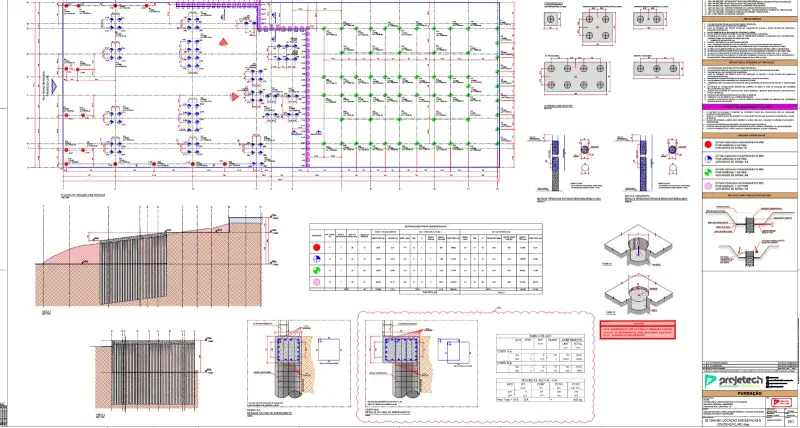Screen dimensions: 800x428
Task: Click the red triangle marker on the plan
Action: [x=234, y=96]
